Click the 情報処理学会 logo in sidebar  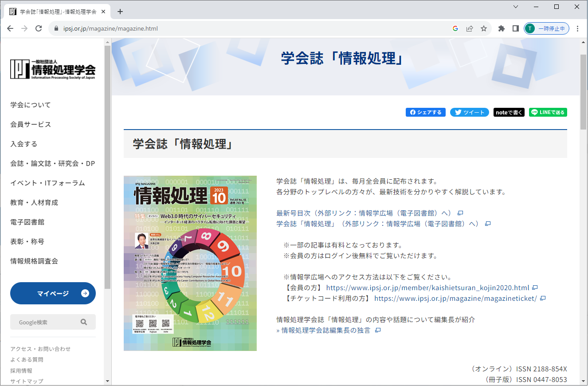click(53, 69)
